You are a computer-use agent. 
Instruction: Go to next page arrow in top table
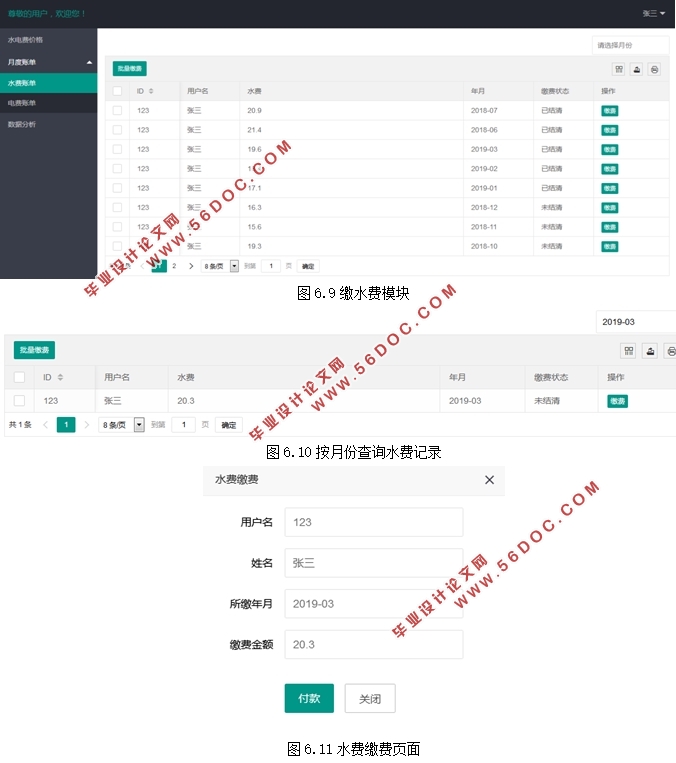[191, 266]
